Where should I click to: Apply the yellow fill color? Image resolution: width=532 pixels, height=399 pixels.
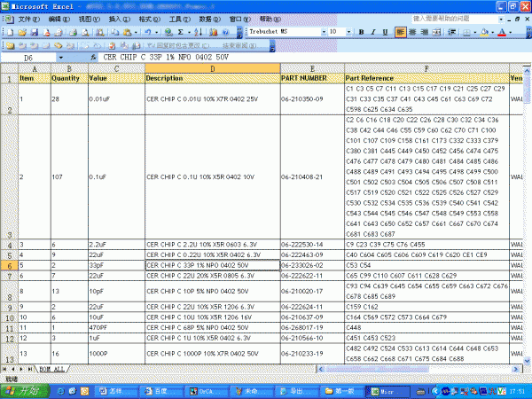[x=484, y=32]
